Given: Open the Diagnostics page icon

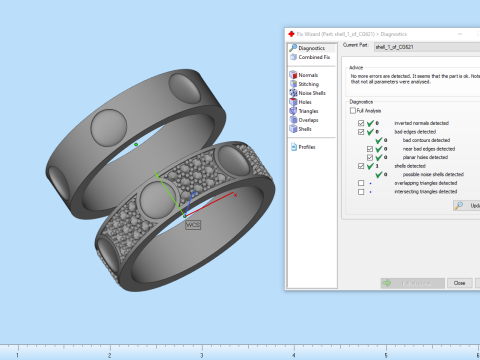Looking at the screenshot, I should coord(293,48).
